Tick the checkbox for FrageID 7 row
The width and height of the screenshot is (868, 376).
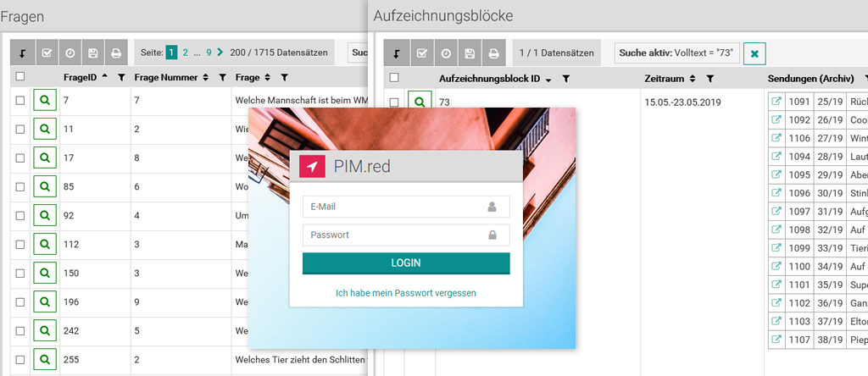pos(20,101)
